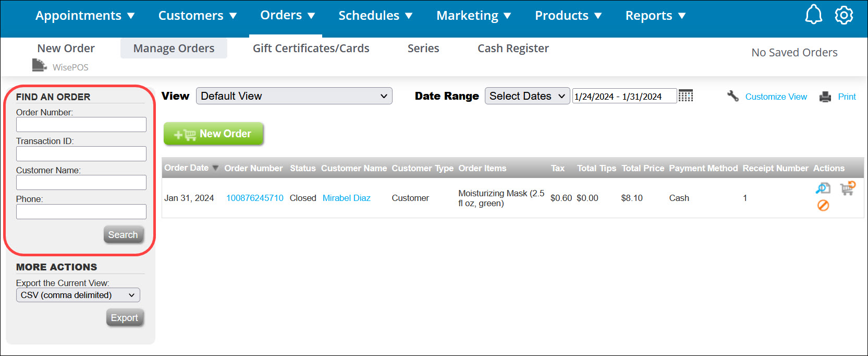868x356 pixels.
Task: Go to Gift Certificates/Cards tab
Action: pos(311,49)
